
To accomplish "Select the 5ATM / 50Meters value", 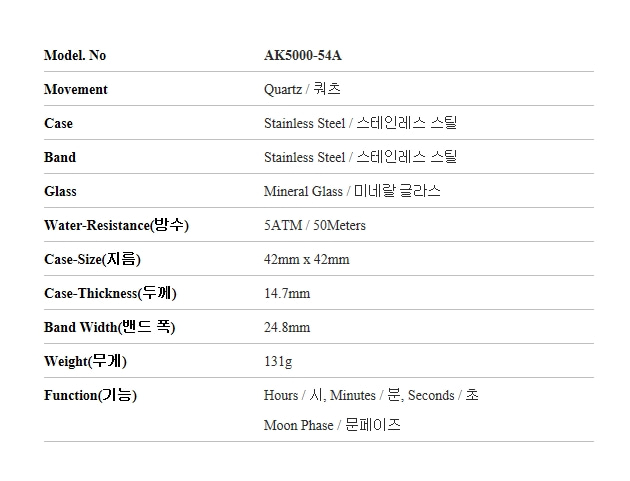I will click(314, 225).
